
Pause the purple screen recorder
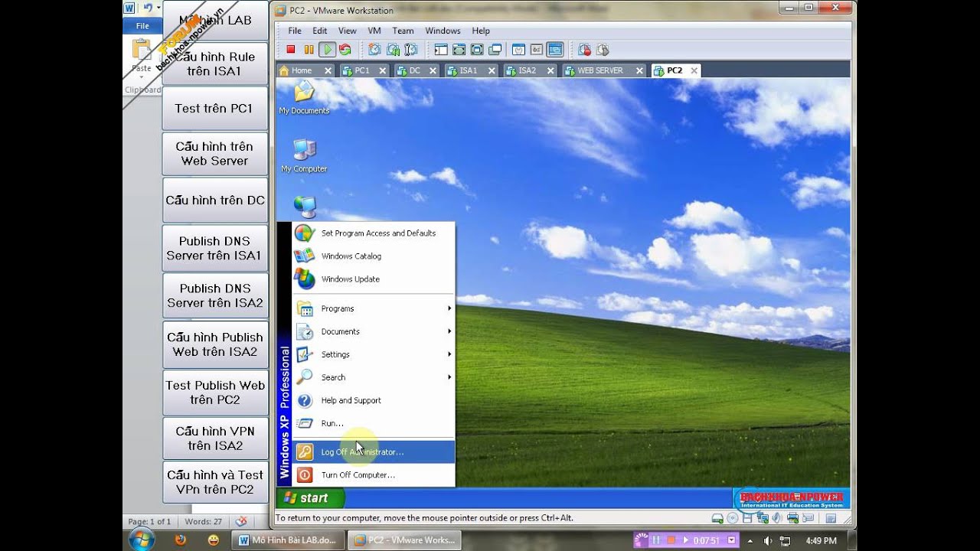click(656, 540)
